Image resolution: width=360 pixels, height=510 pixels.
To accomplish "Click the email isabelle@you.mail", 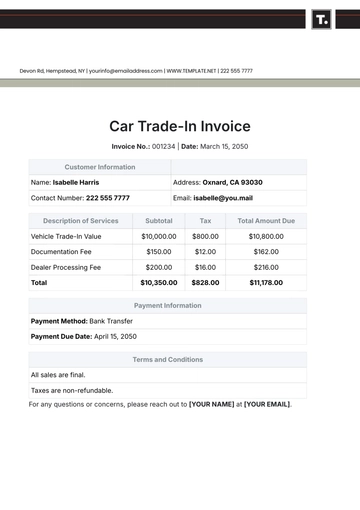I will coord(223,198).
